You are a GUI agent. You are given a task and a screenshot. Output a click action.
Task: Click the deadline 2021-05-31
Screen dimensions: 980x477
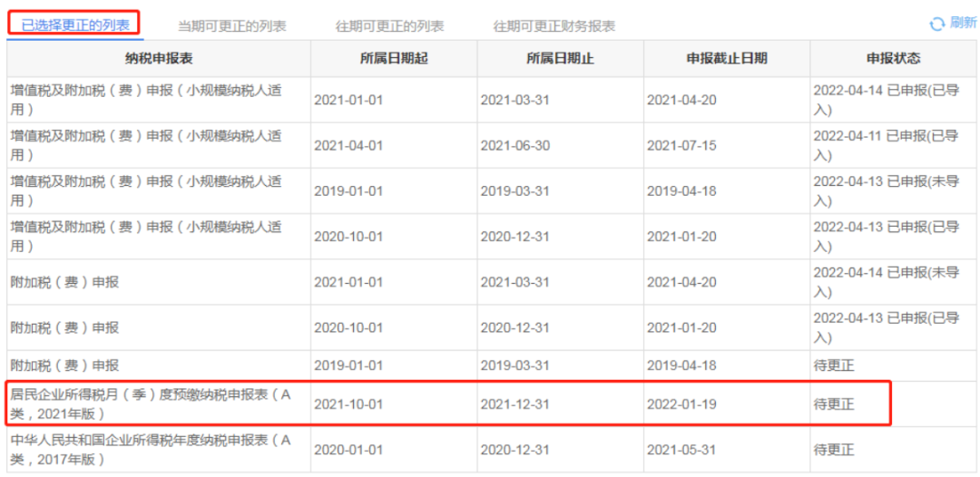click(681, 450)
